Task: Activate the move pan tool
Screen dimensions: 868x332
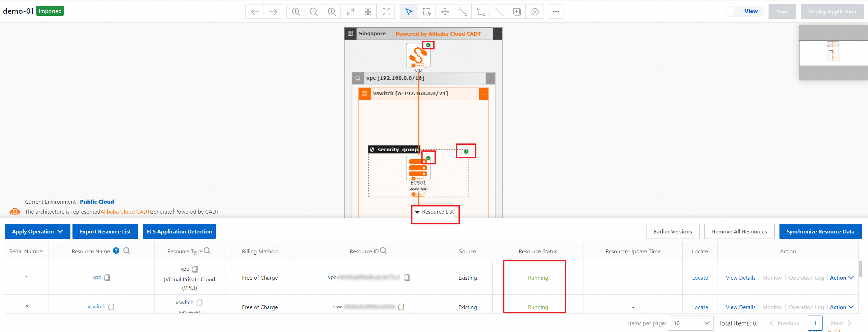Action: click(x=445, y=12)
